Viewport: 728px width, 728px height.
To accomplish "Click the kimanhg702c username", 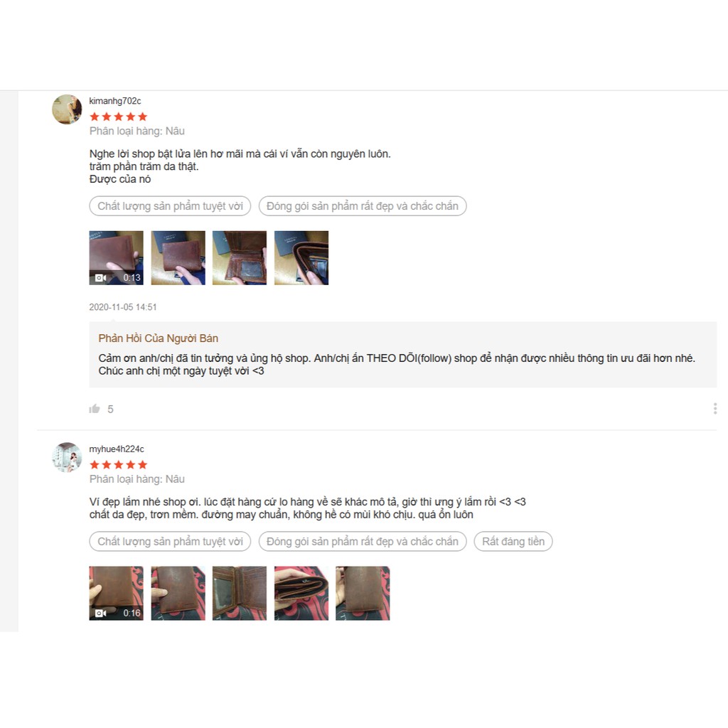I will coord(115,101).
